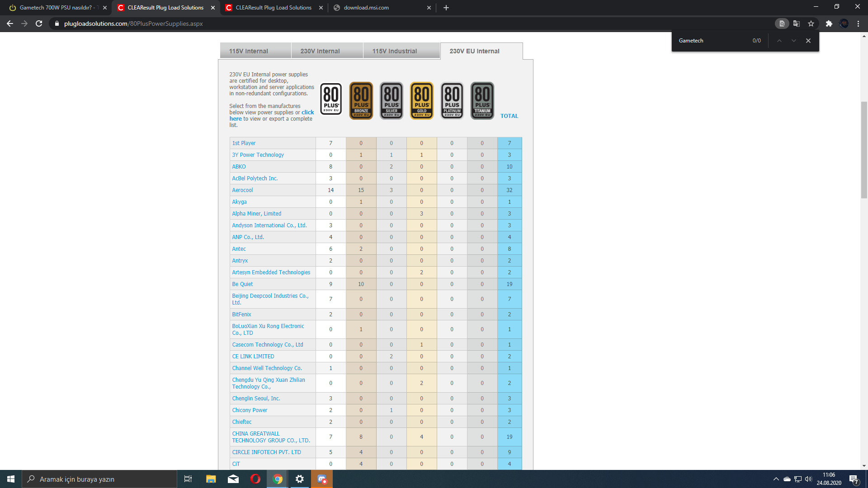Viewport: 868px width, 488px height.
Task: Bookmark page with star icon
Action: pos(811,23)
